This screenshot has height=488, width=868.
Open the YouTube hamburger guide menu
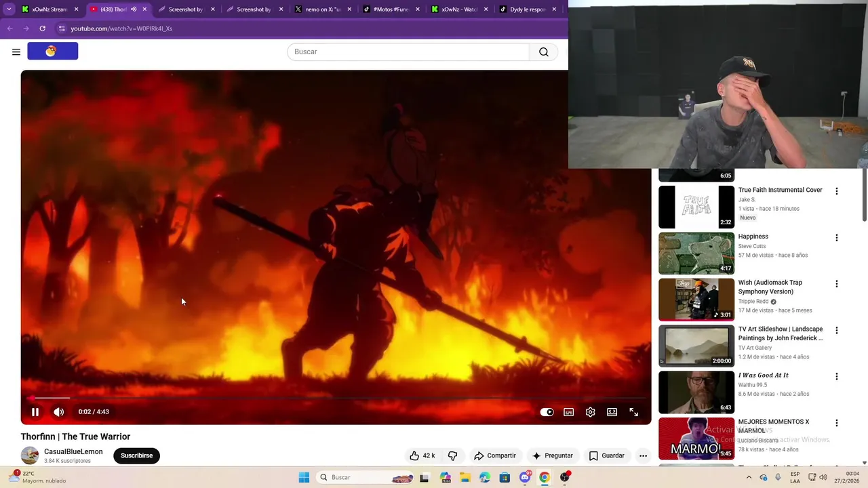(x=16, y=52)
